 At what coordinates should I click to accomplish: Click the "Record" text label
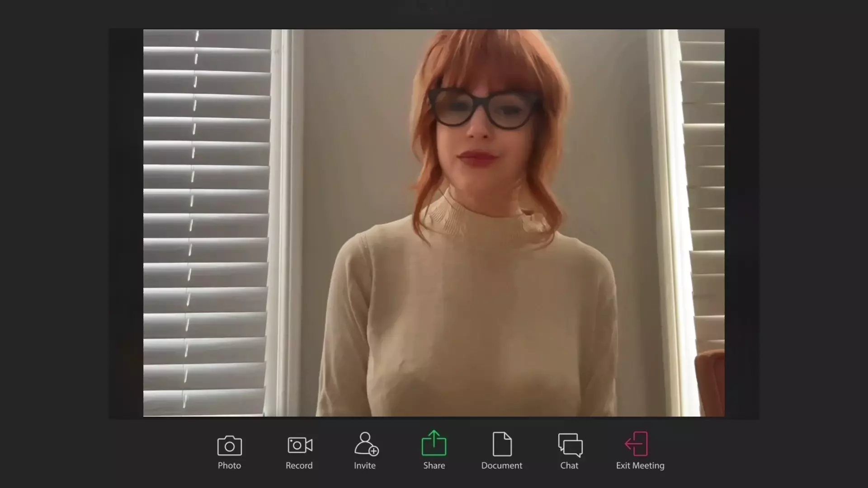[299, 465]
